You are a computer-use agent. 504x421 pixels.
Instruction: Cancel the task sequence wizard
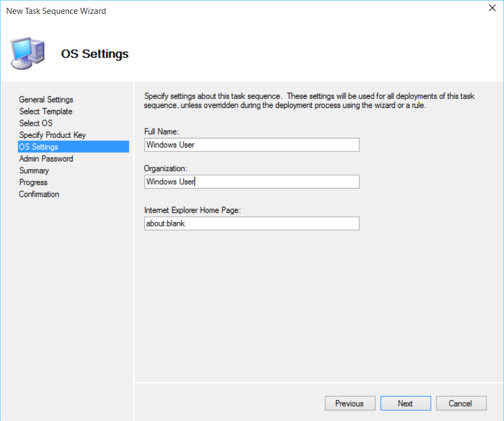(x=461, y=404)
